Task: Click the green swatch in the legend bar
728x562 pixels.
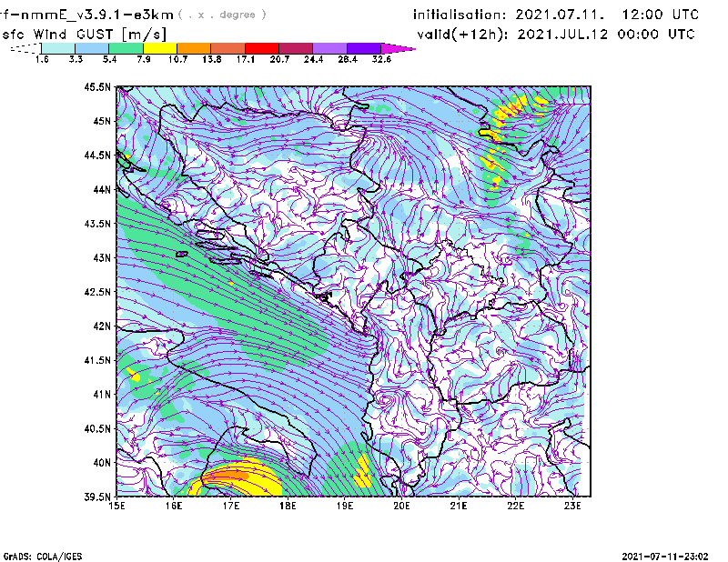Action: [x=126, y=48]
